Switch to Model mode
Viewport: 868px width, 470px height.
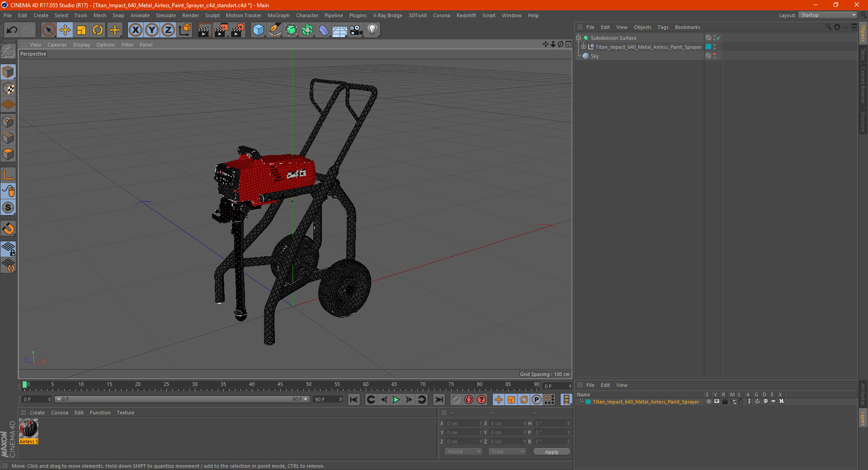[8, 72]
